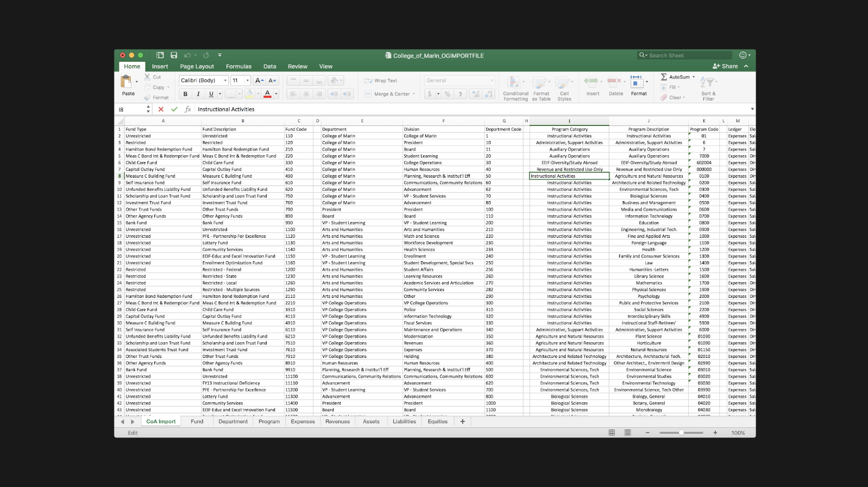Click Format as Table button
Viewport: 868px width, 487px height.
pos(541,88)
